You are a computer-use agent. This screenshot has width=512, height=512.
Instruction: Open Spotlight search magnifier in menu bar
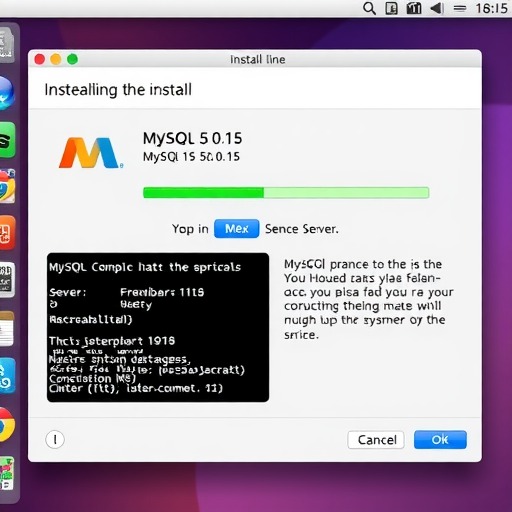(x=369, y=8)
